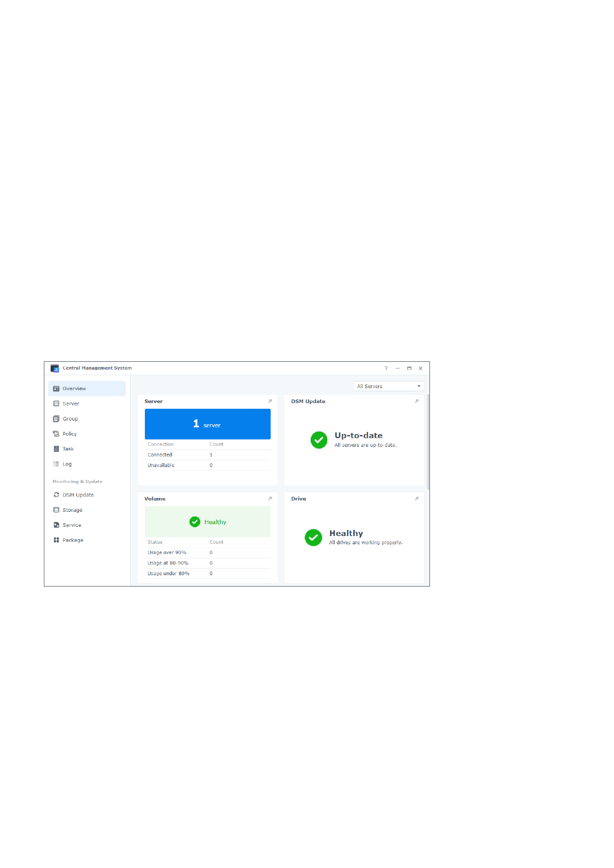The image size is (614, 868).
Task: Click the Task clipboard icon
Action: [x=56, y=449]
